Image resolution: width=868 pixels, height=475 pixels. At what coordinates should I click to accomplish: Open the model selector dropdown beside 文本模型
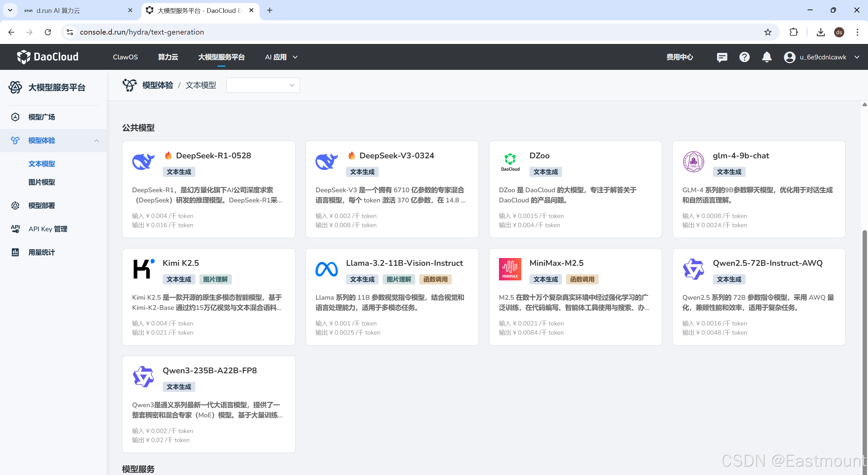click(x=263, y=85)
